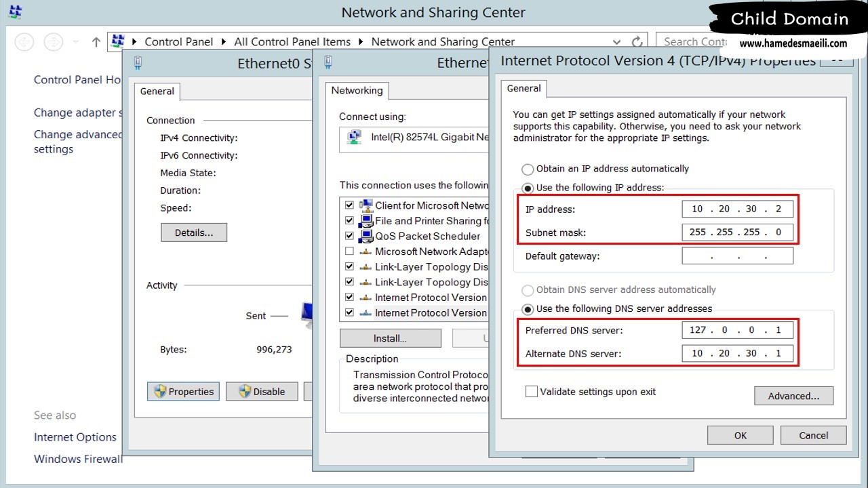The width and height of the screenshot is (868, 488).
Task: Uncheck File and Printer Sharing
Action: point(349,221)
